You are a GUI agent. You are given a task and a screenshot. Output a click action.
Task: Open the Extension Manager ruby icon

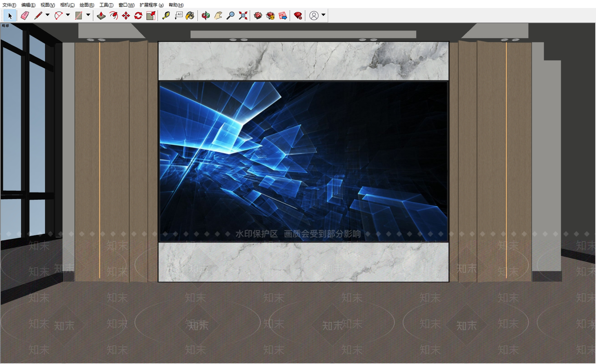click(298, 16)
